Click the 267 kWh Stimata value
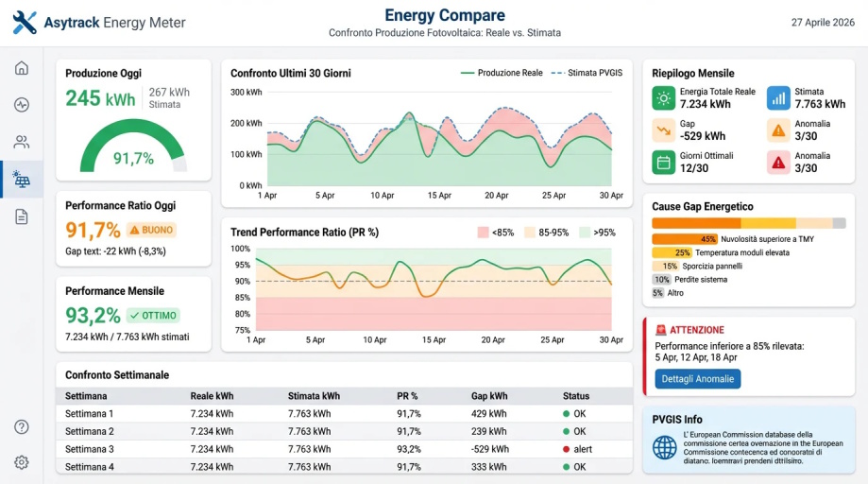Screen dimensions: 868x484 (x=169, y=93)
